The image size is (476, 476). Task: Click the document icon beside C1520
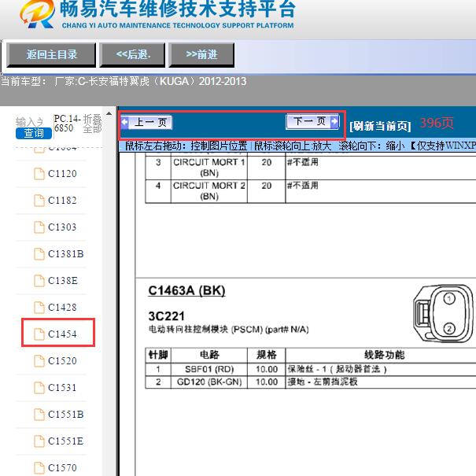[x=39, y=361]
